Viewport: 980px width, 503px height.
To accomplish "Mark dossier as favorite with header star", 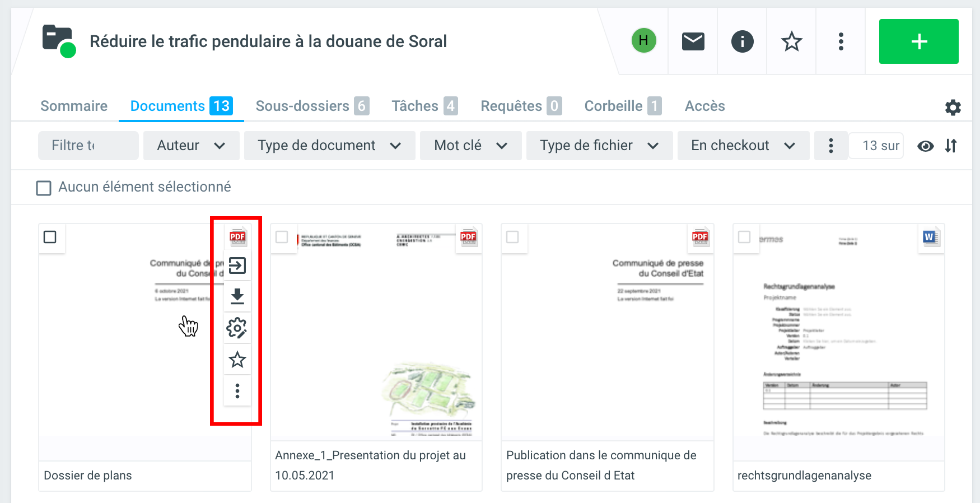I will pyautogui.click(x=791, y=41).
